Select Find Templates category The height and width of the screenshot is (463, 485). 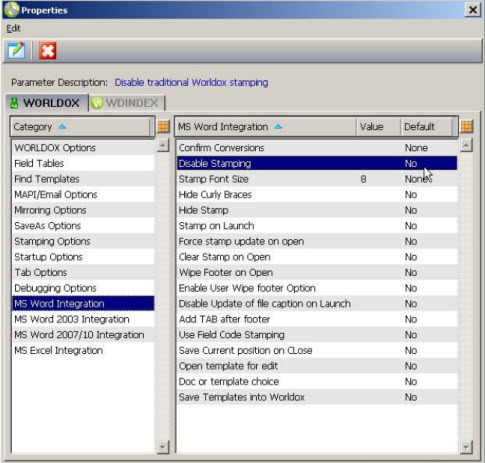[83, 179]
